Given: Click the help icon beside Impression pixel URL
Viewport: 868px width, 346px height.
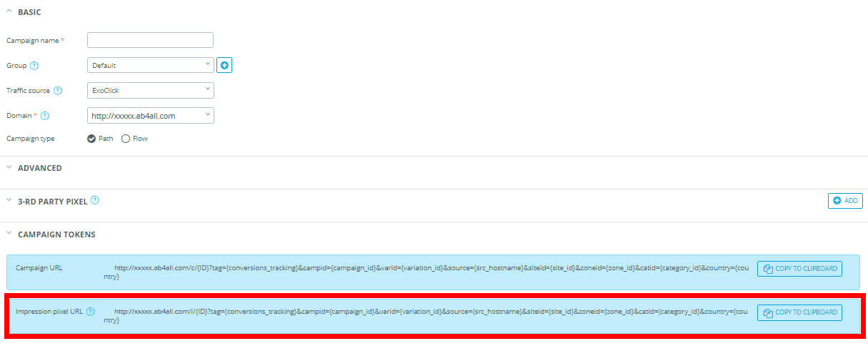Looking at the screenshot, I should pos(91,312).
